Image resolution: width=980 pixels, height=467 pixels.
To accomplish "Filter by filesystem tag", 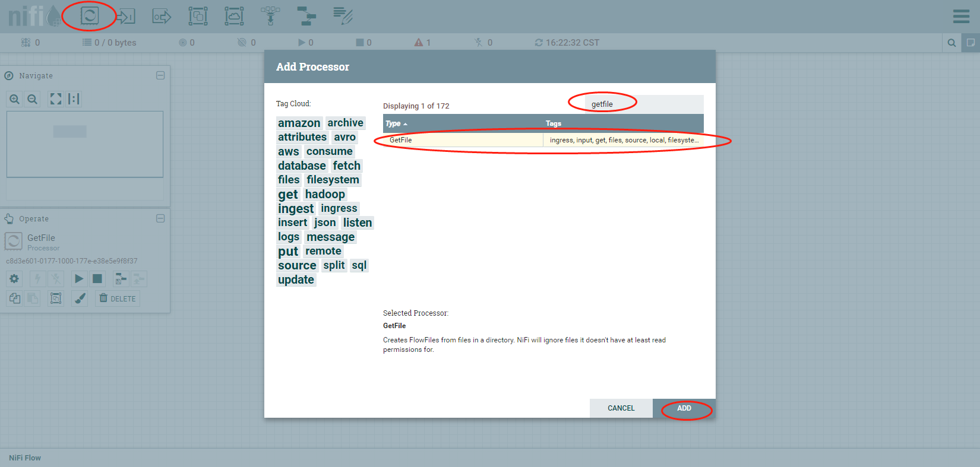I will [333, 180].
